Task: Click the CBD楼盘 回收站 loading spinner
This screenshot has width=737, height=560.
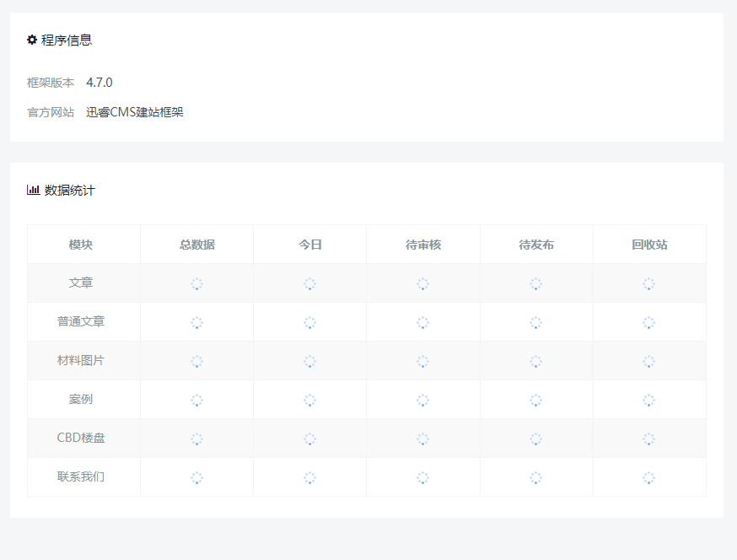Action: (648, 439)
